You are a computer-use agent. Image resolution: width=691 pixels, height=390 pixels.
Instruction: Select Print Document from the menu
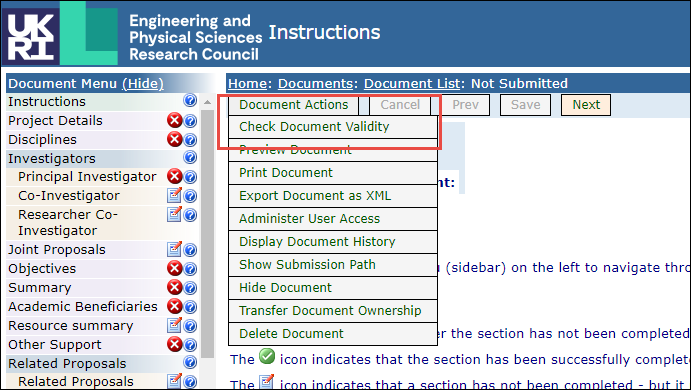[333, 173]
